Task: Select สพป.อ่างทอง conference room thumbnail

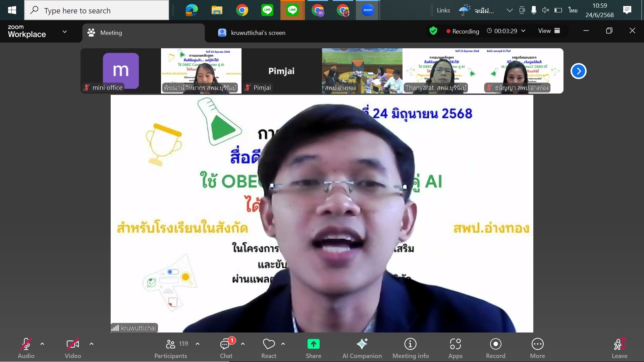Action: [x=362, y=71]
